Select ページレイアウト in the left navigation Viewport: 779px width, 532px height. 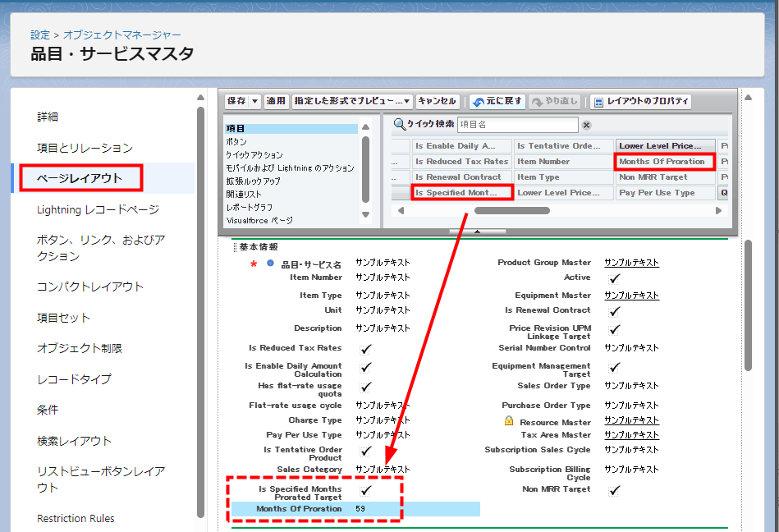click(x=80, y=177)
